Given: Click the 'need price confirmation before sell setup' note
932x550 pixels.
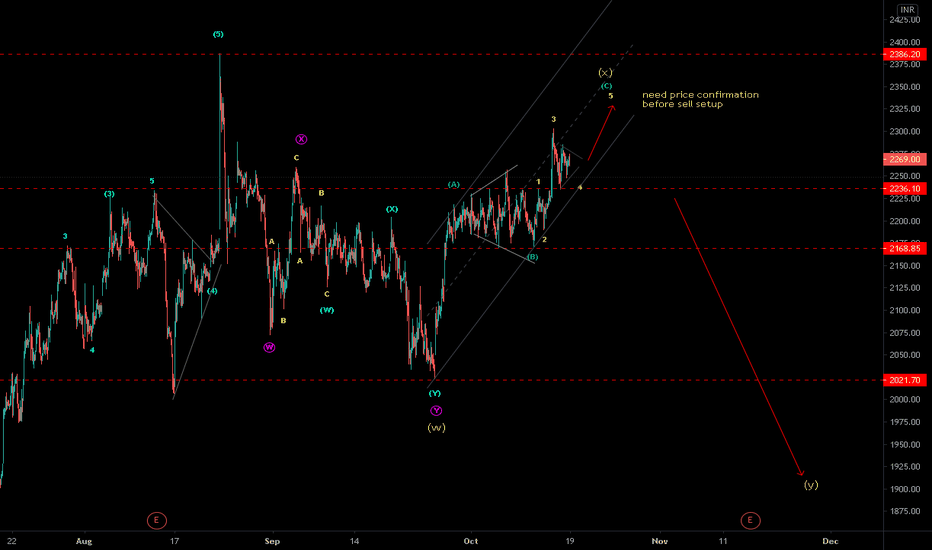Looking at the screenshot, I should click(x=700, y=99).
